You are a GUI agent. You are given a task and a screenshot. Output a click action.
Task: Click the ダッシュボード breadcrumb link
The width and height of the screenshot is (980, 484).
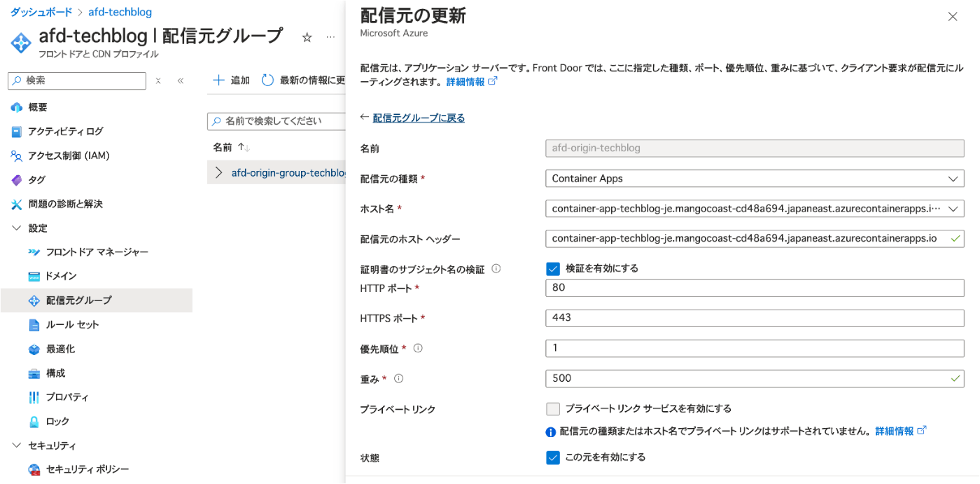[40, 12]
